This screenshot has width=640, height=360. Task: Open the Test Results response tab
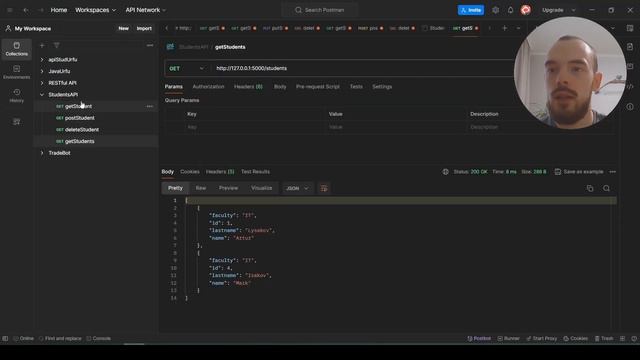255,172
